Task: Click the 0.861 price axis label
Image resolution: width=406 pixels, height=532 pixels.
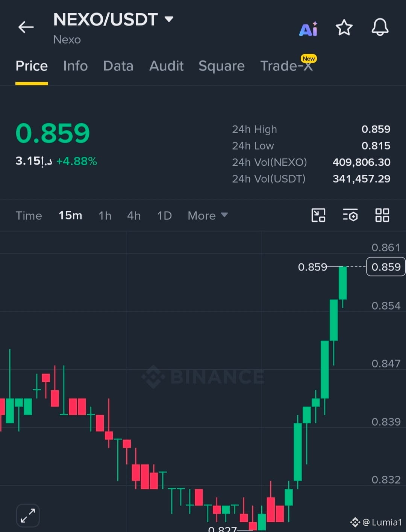Action: click(386, 248)
